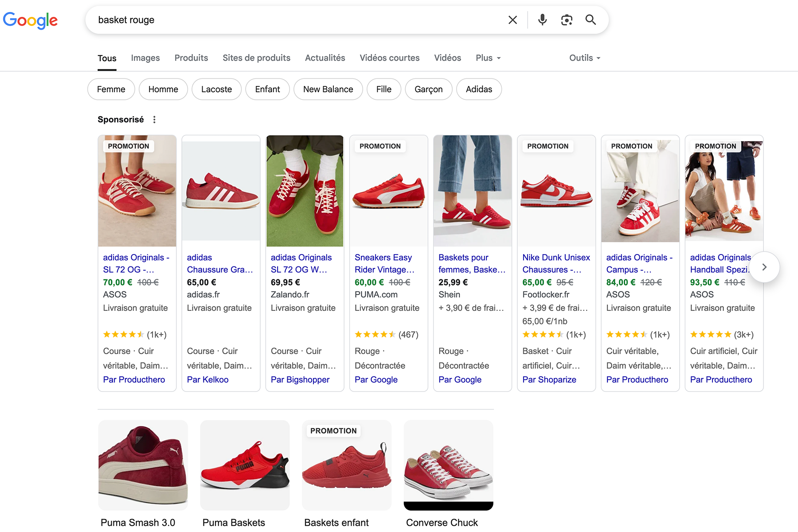Select the Tous tab

107,59
